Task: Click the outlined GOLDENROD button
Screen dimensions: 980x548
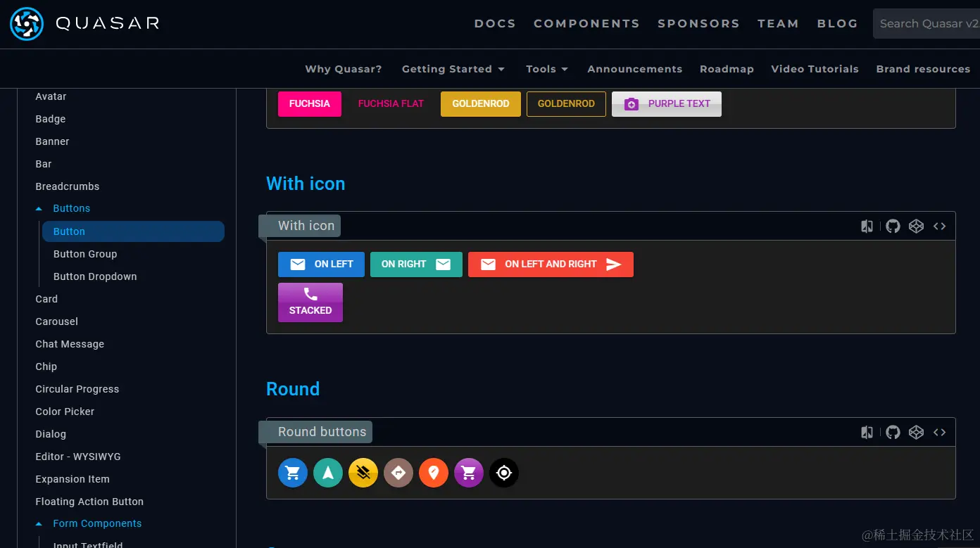Action: [566, 103]
